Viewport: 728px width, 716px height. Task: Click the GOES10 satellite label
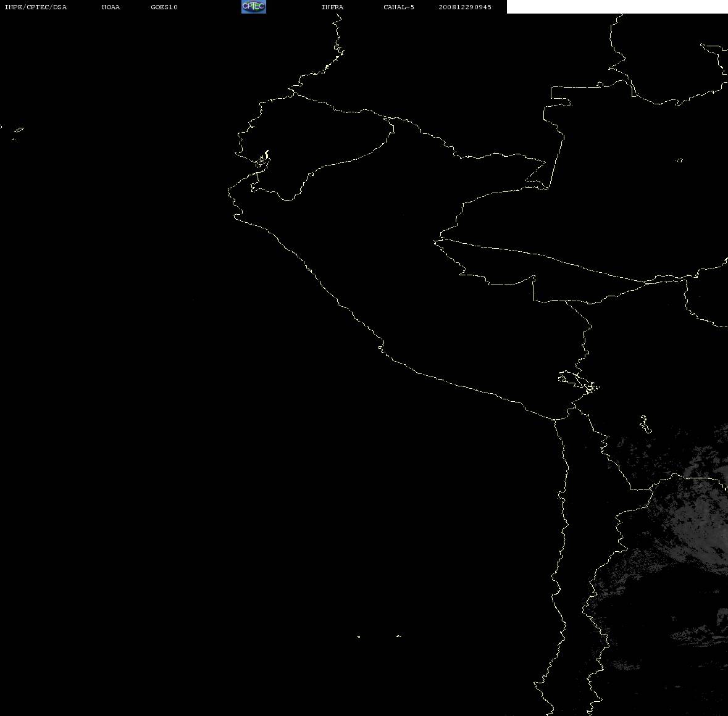point(164,7)
